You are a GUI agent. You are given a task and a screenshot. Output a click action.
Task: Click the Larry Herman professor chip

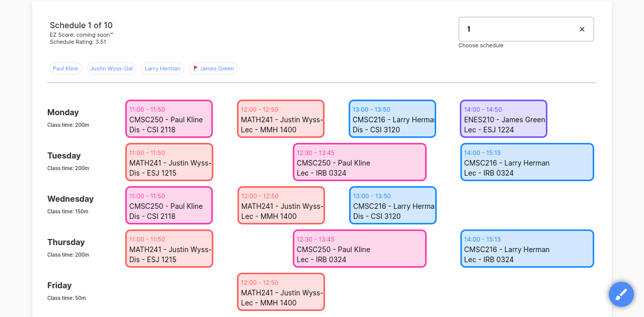[163, 68]
